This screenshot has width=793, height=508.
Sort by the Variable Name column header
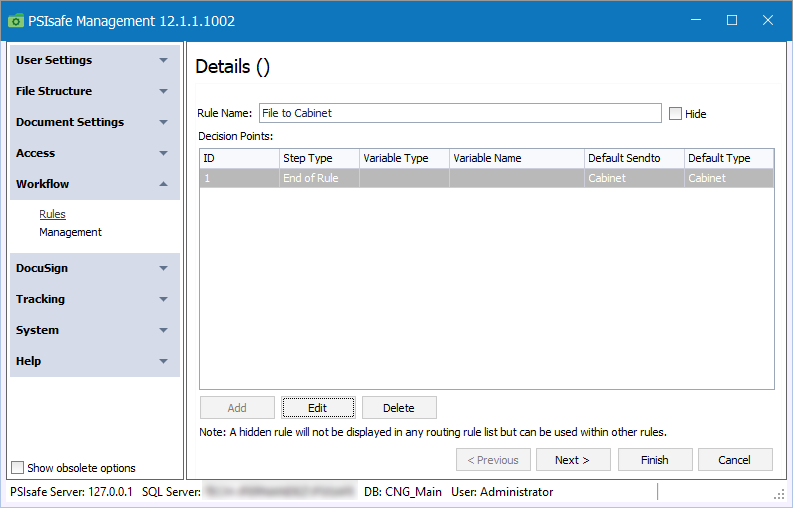(x=516, y=158)
